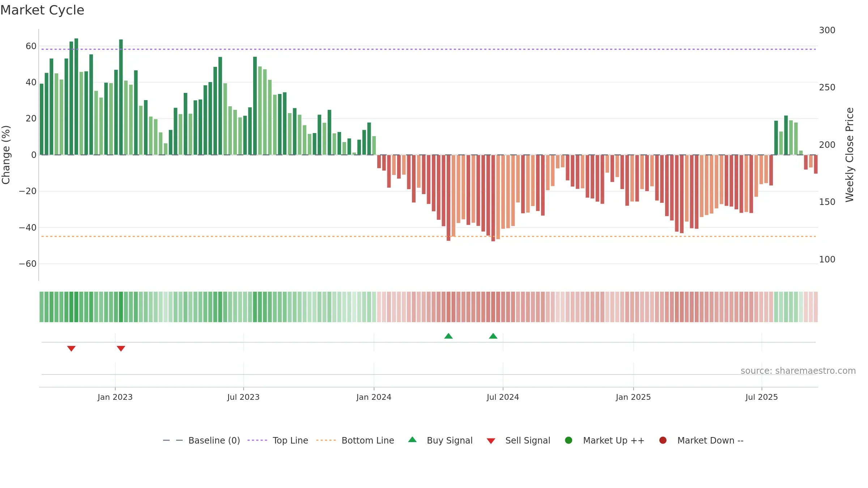Click the −40 tick on left axis
The image size is (868, 488).
click(x=28, y=228)
